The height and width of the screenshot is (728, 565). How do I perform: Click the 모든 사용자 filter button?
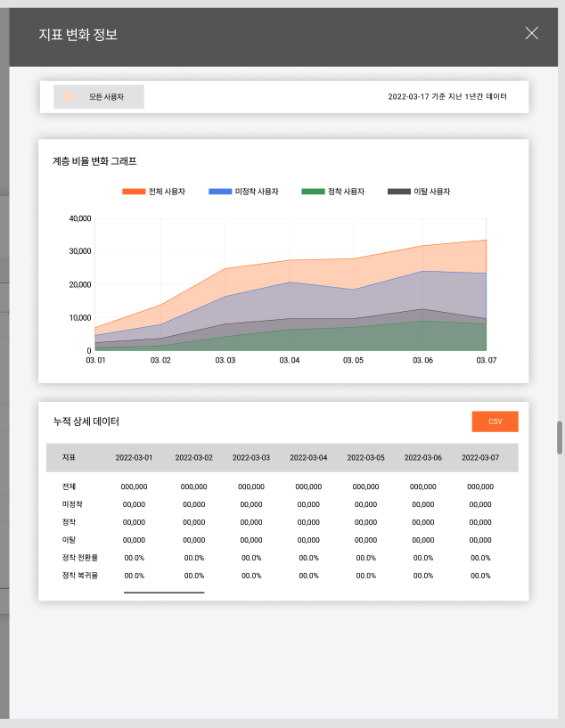click(99, 96)
